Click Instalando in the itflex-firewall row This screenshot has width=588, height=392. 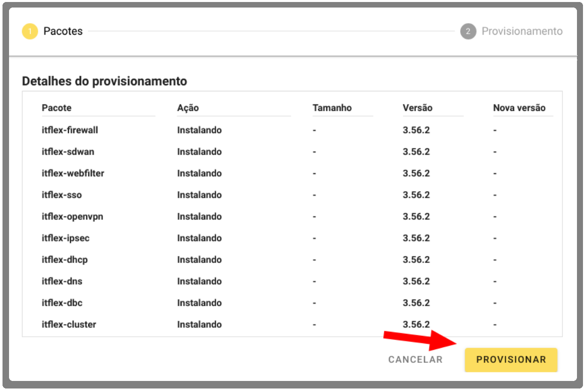click(199, 130)
